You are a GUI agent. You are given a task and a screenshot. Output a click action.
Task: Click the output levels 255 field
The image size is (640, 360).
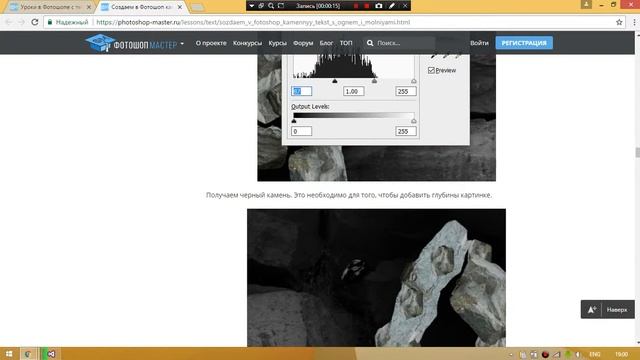406,131
